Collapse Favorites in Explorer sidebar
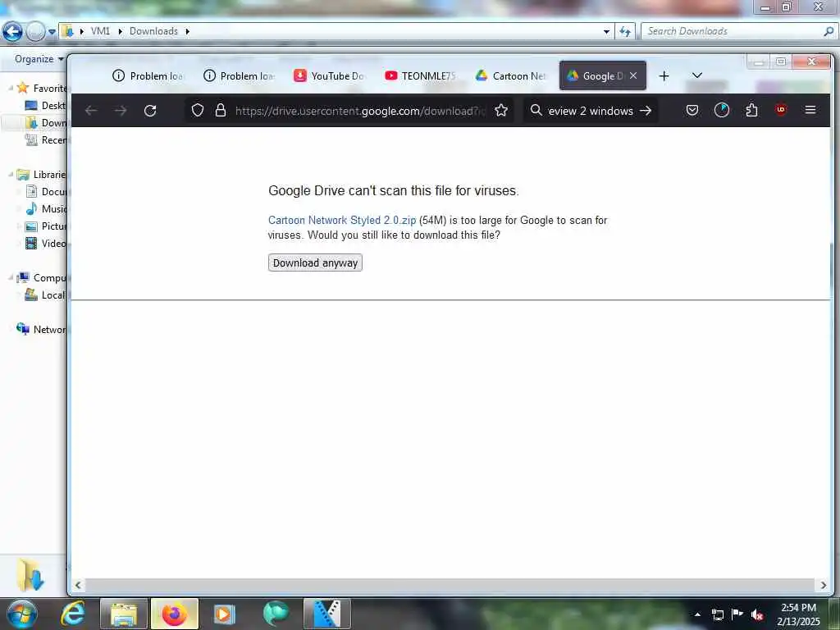The height and width of the screenshot is (630, 840). tap(11, 87)
